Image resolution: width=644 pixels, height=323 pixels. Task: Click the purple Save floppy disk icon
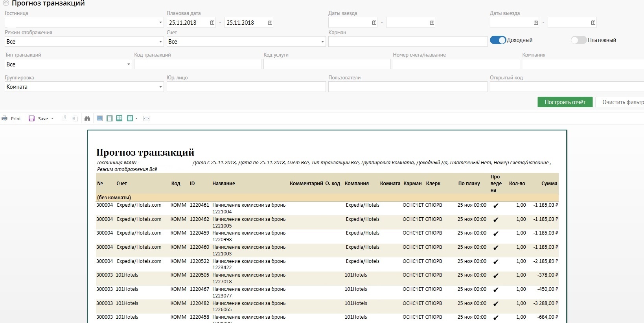coord(31,118)
